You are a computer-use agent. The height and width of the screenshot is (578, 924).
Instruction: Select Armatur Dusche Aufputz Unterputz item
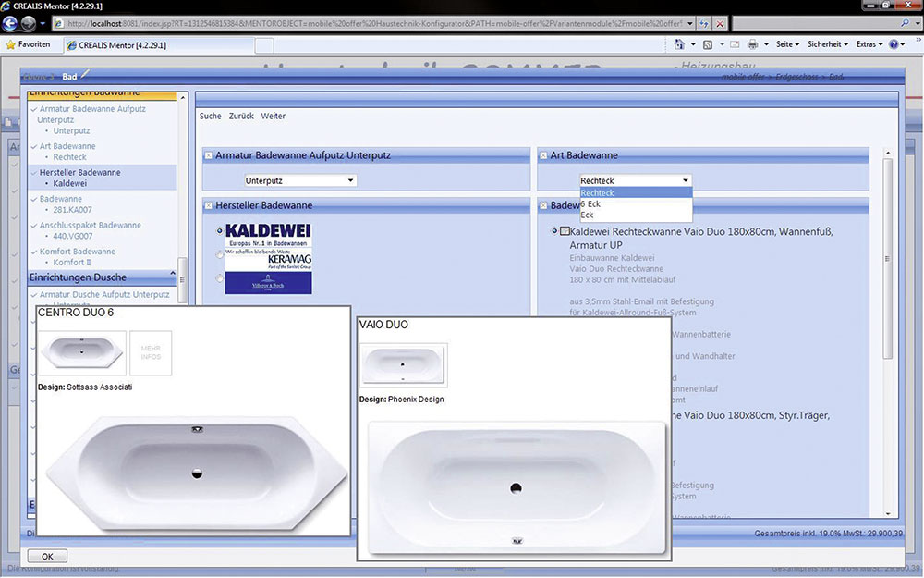pyautogui.click(x=104, y=294)
